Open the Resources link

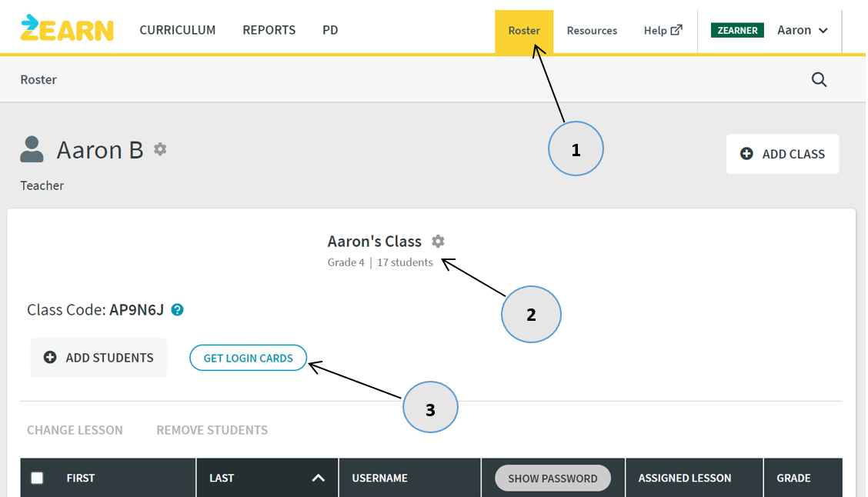592,30
